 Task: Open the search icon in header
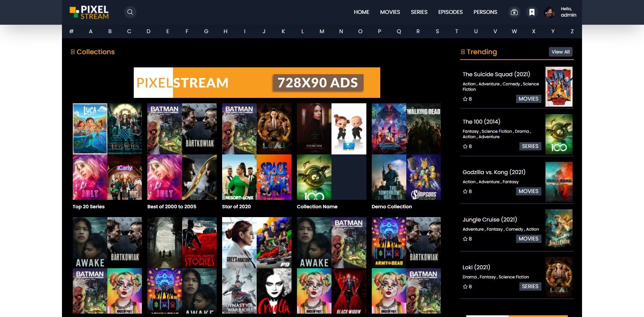point(130,12)
